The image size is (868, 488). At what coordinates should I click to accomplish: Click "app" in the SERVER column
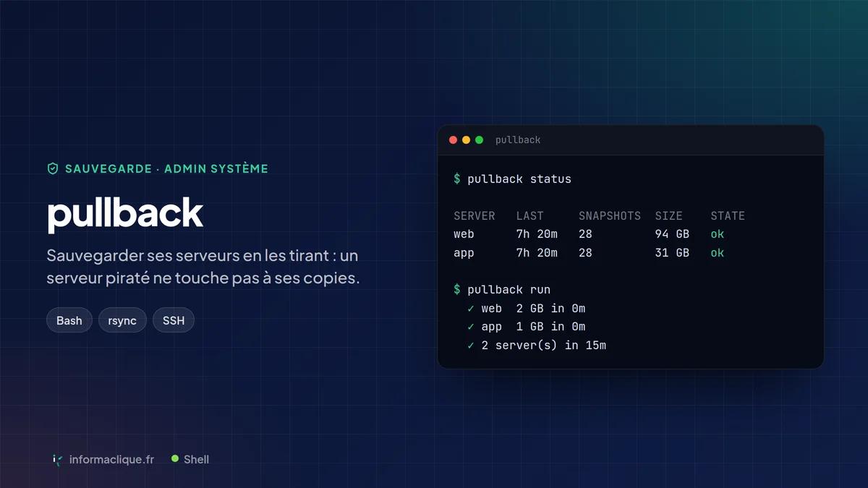click(x=464, y=253)
